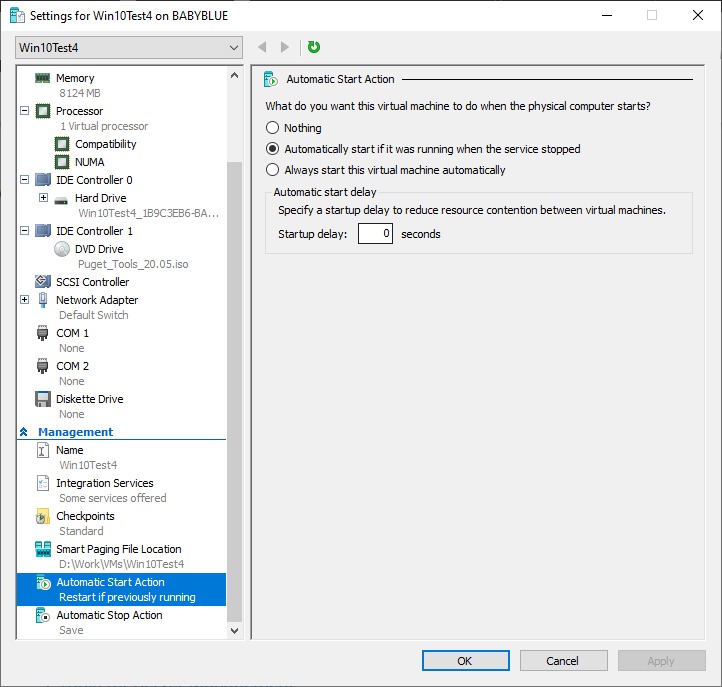Click the Startup delay seconds field
This screenshot has width=722, height=687.
tap(375, 234)
